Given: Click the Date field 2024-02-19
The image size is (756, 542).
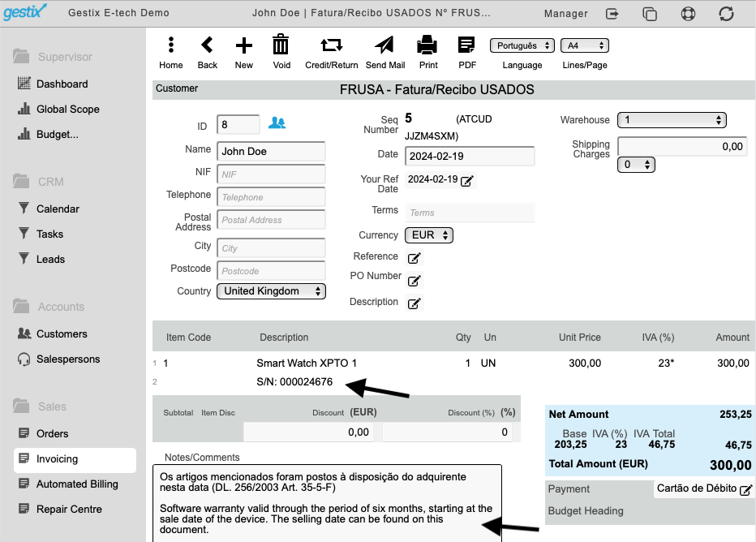Looking at the screenshot, I should tap(470, 157).
